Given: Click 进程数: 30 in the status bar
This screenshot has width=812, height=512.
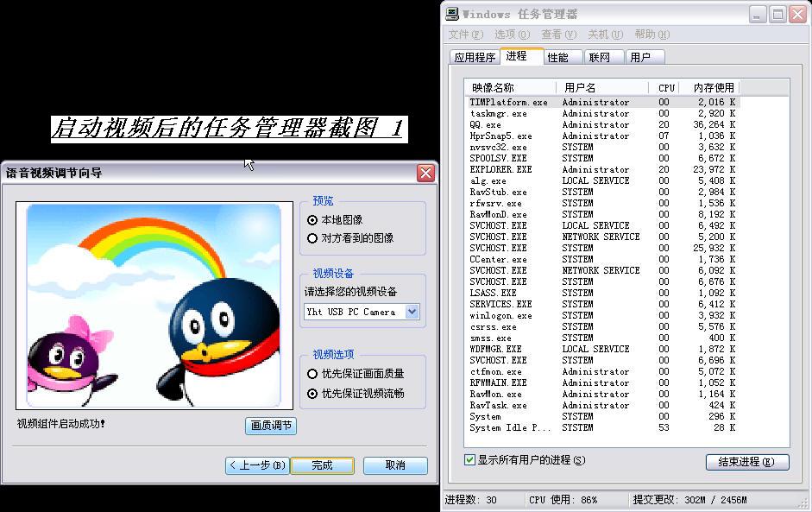Looking at the screenshot, I should [471, 500].
